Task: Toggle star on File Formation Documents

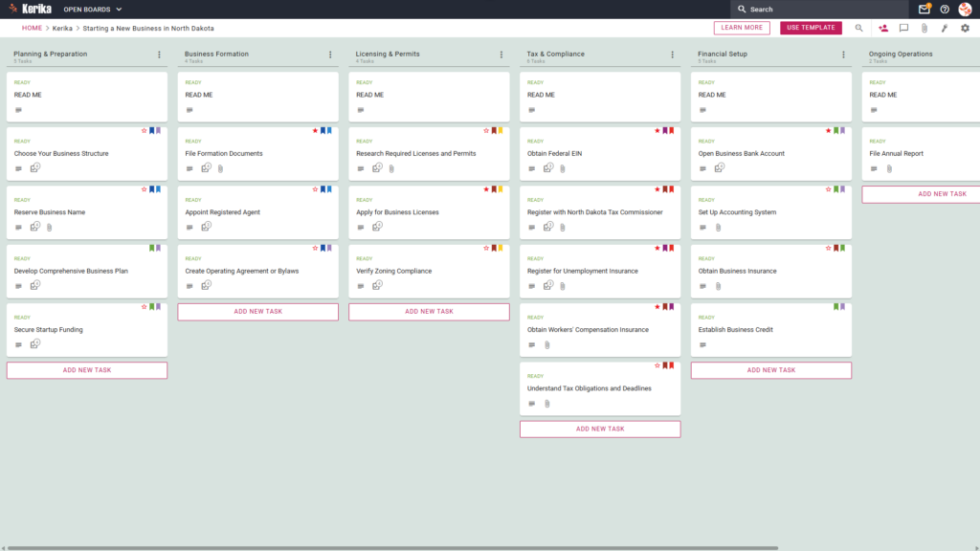Action: pyautogui.click(x=315, y=130)
